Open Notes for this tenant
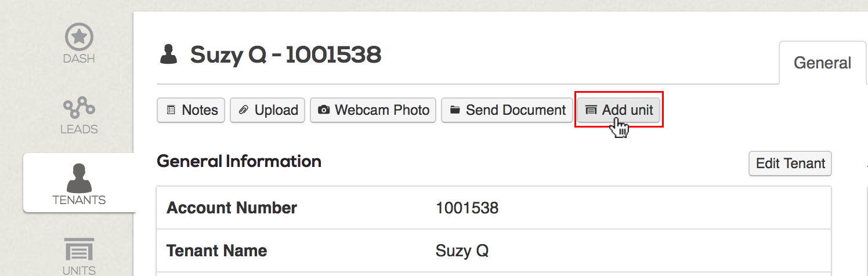The image size is (868, 276). pos(191,110)
